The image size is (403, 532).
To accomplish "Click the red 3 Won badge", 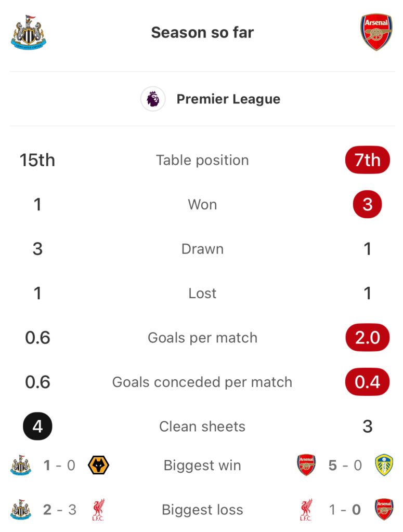I will pos(367,204).
